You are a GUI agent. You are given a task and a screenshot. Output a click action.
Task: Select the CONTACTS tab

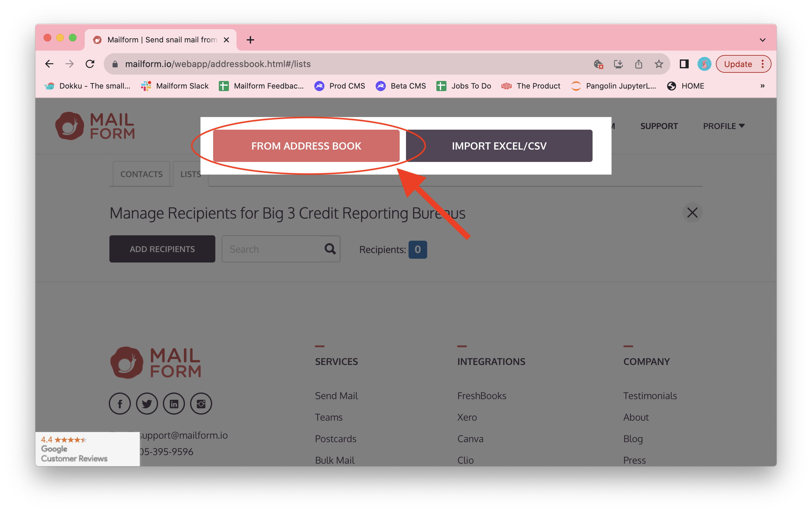(141, 174)
